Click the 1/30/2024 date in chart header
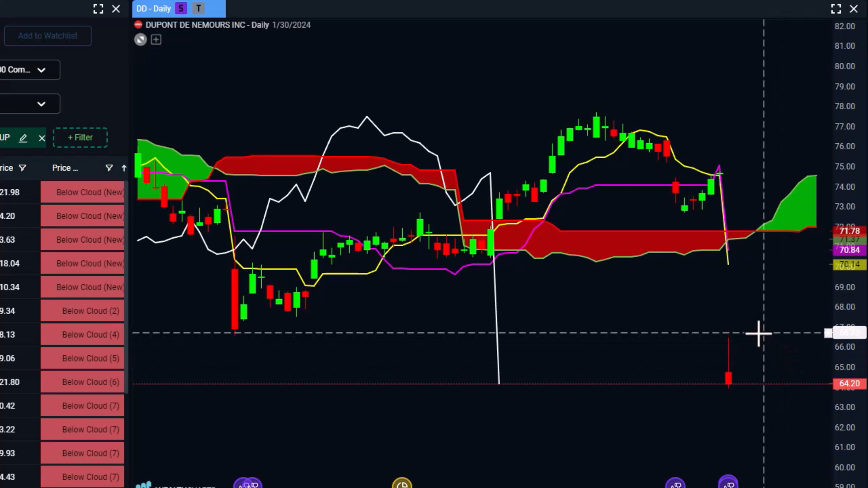The image size is (868, 488). [x=291, y=25]
